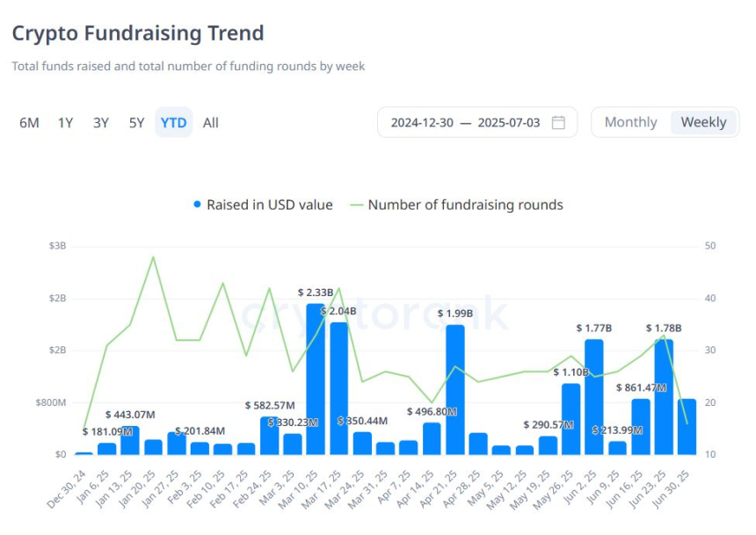Switch to Monthly view

[630, 122]
